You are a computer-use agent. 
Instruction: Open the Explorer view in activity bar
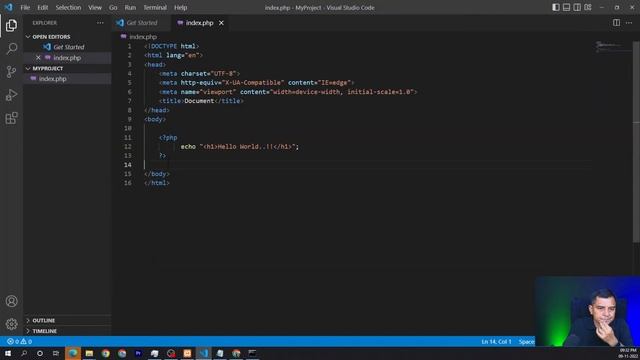11,25
